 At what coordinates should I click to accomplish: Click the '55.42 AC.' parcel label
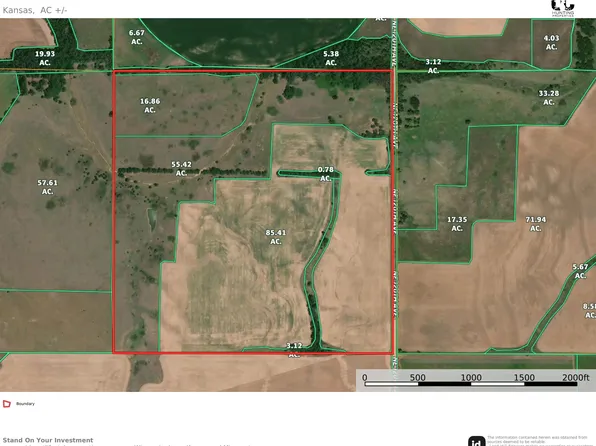pos(181,169)
